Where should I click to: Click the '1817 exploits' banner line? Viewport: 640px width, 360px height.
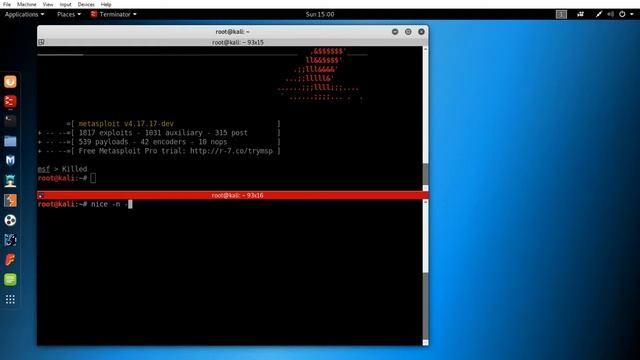(x=159, y=133)
